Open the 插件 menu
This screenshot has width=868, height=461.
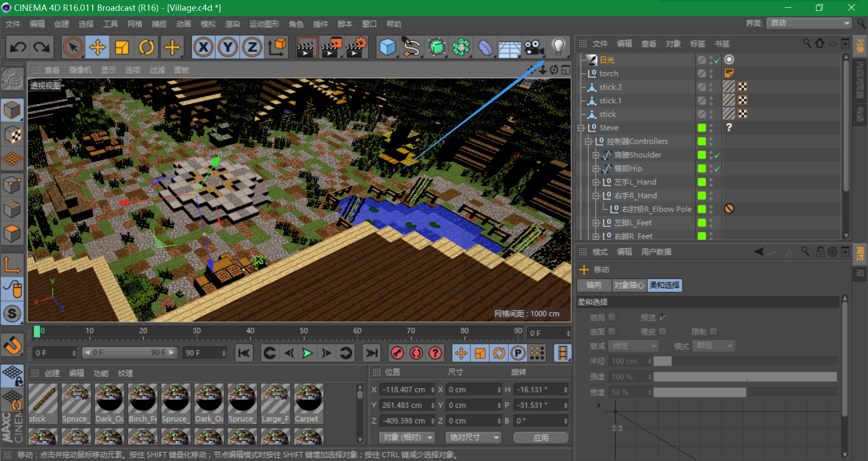pyautogui.click(x=321, y=24)
